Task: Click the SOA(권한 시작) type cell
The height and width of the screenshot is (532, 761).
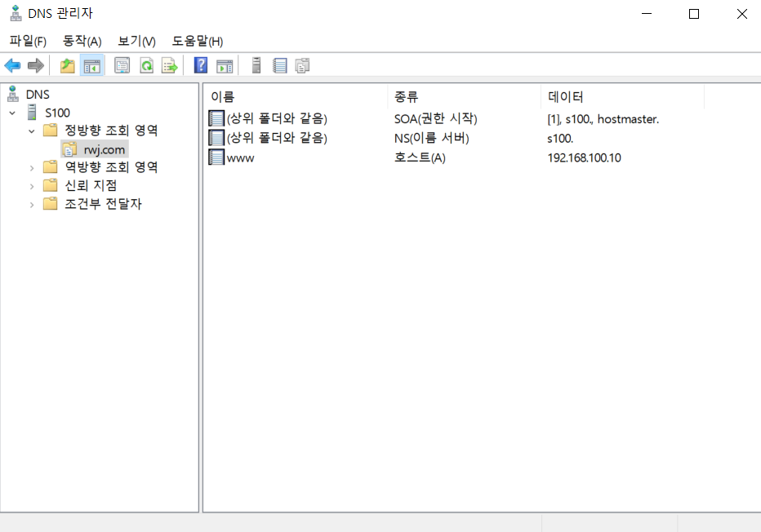Action: point(435,118)
